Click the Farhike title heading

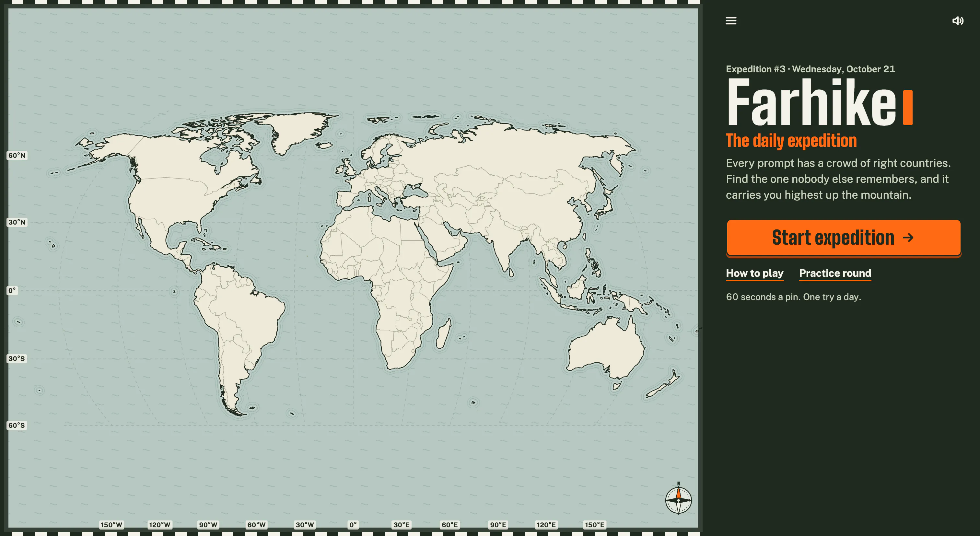pos(820,102)
